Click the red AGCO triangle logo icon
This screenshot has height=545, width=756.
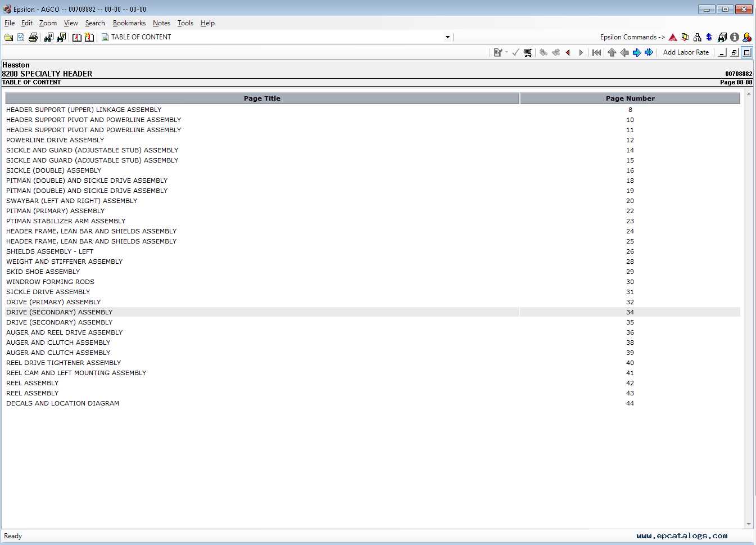(672, 37)
